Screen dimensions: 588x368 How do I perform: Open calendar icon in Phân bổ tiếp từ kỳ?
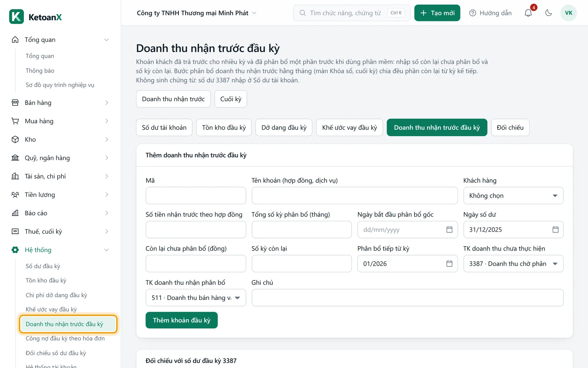(449, 263)
